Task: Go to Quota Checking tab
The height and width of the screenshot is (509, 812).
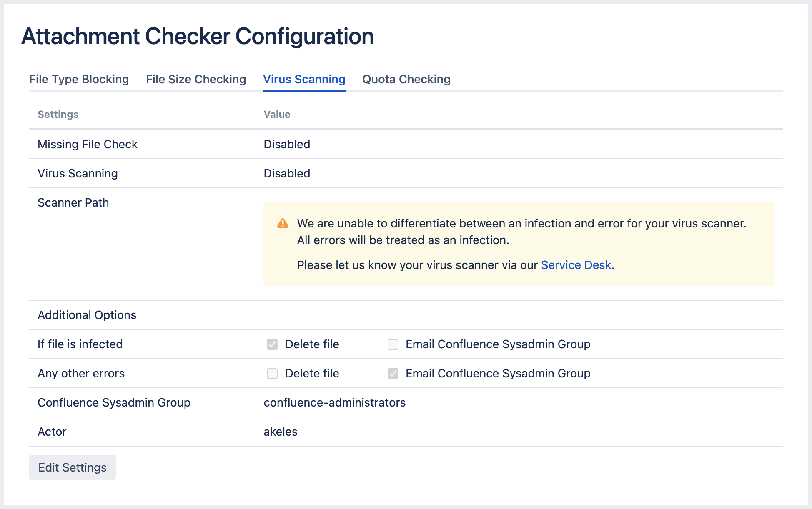Action: click(406, 79)
